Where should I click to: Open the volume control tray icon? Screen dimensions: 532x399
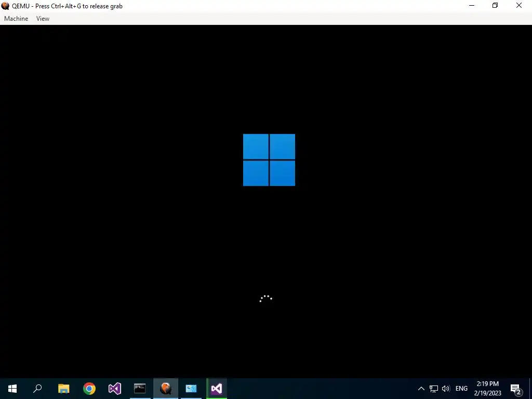click(x=446, y=389)
